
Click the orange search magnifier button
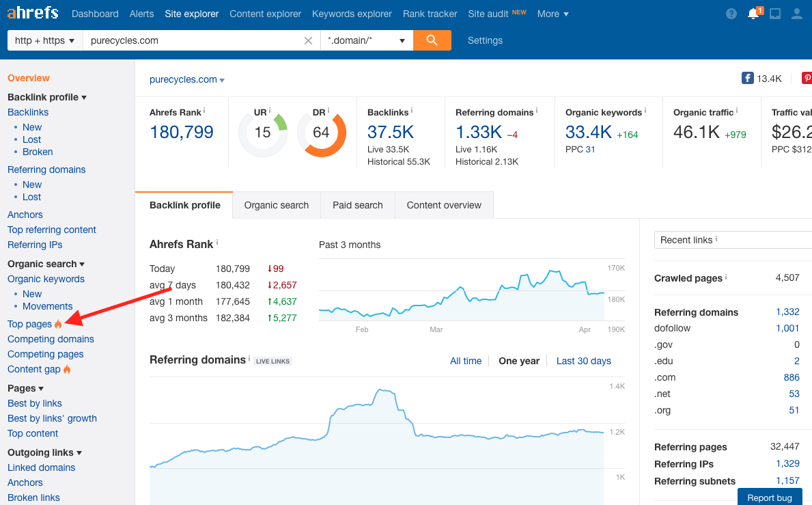(x=432, y=40)
